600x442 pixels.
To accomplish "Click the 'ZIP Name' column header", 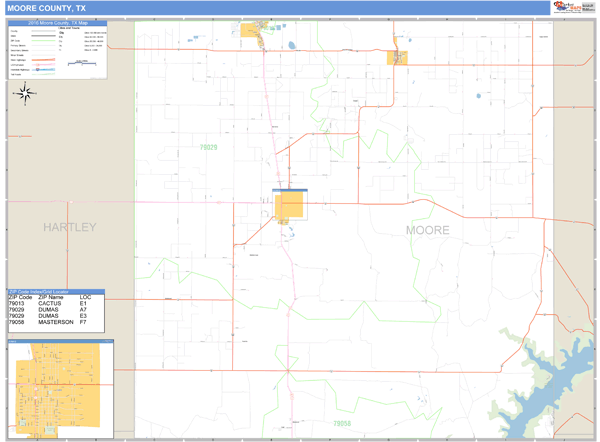I will 51,297.
